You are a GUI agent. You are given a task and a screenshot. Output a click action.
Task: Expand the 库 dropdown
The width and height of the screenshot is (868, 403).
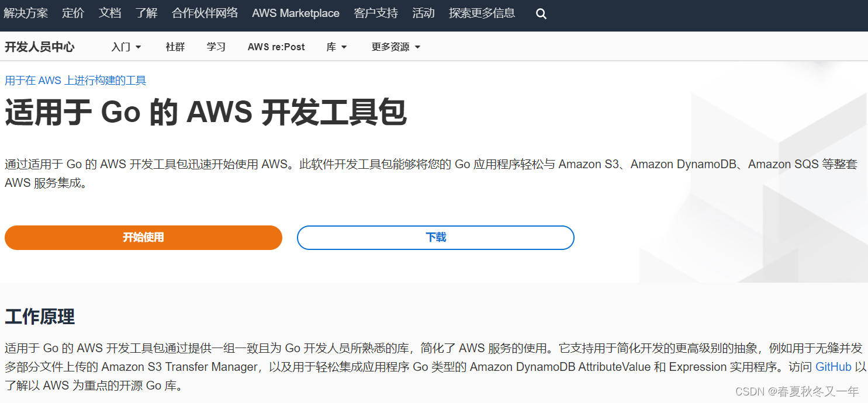pos(337,47)
